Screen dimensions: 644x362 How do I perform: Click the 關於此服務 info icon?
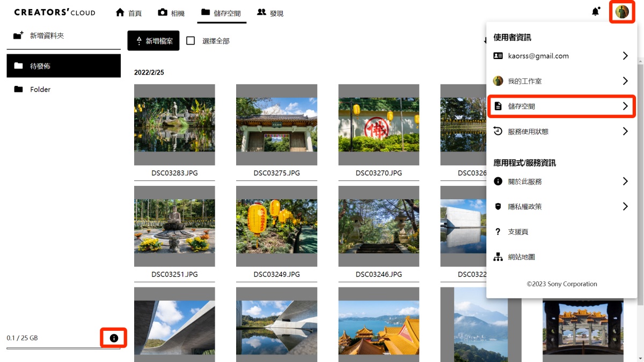tap(498, 182)
